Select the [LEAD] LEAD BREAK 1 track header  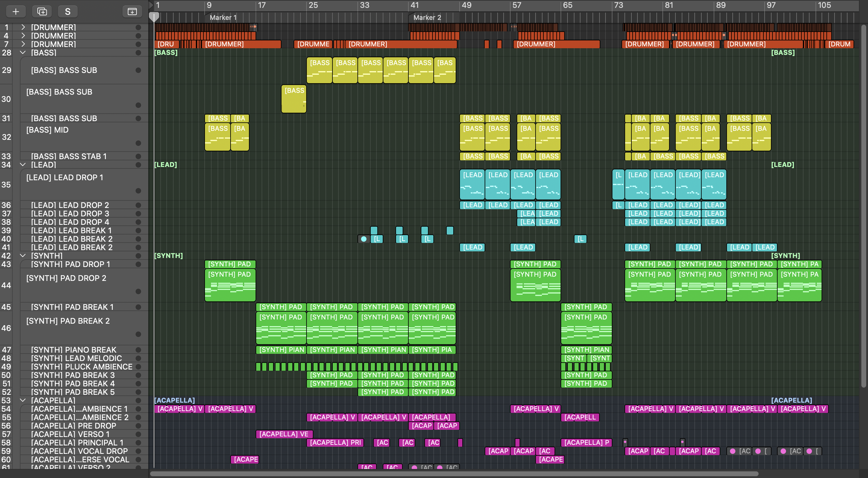(x=84, y=230)
